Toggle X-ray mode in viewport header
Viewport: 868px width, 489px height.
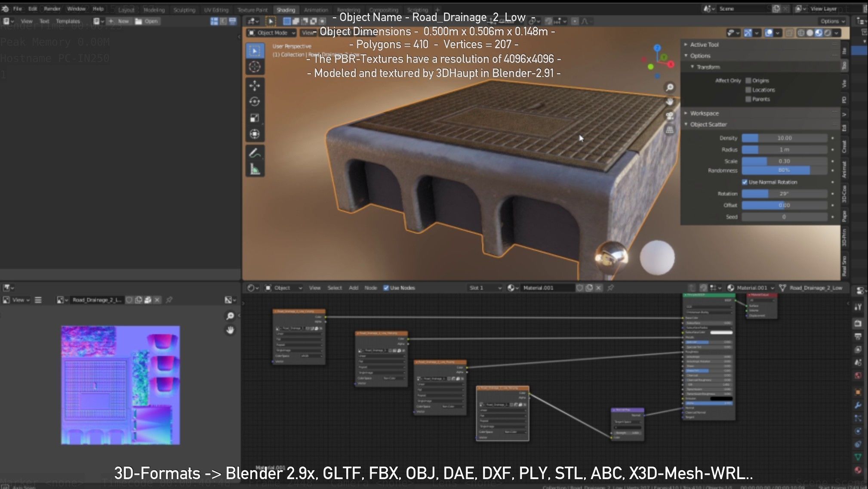pyautogui.click(x=789, y=33)
